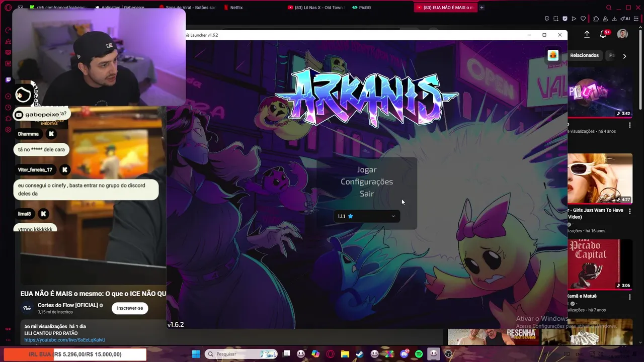Open the YouTube account avatar menu
644x362 pixels.
pos(622,34)
